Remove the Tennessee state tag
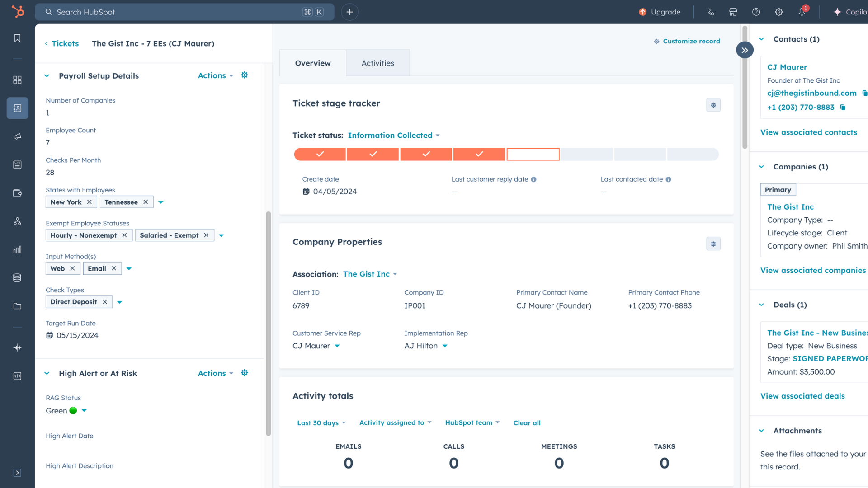Screen dimensions: 868x488 (x=146, y=202)
